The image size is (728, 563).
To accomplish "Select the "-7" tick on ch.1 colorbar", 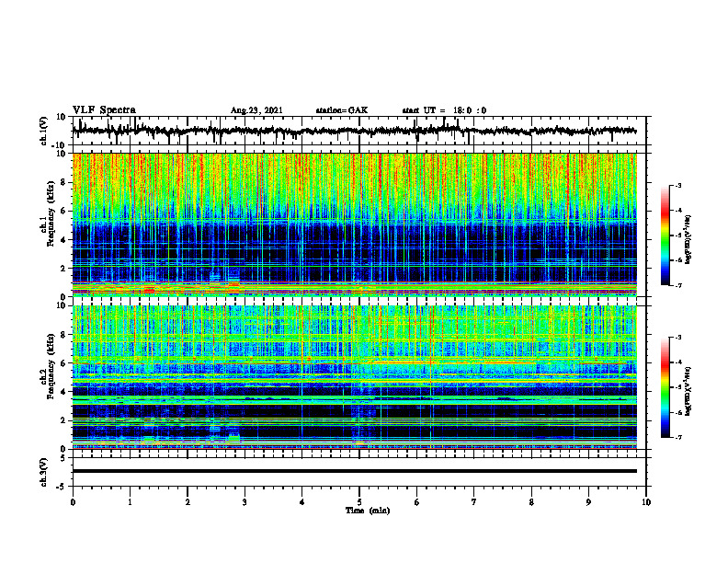I will tap(677, 285).
